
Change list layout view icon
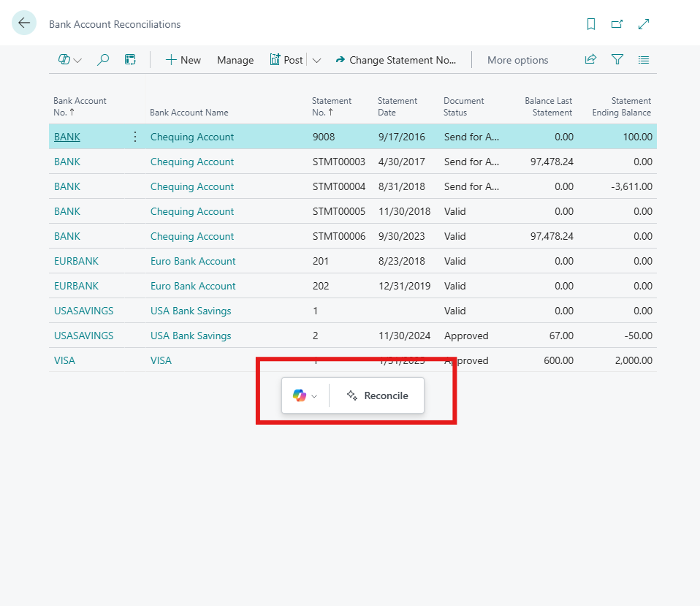tap(643, 60)
